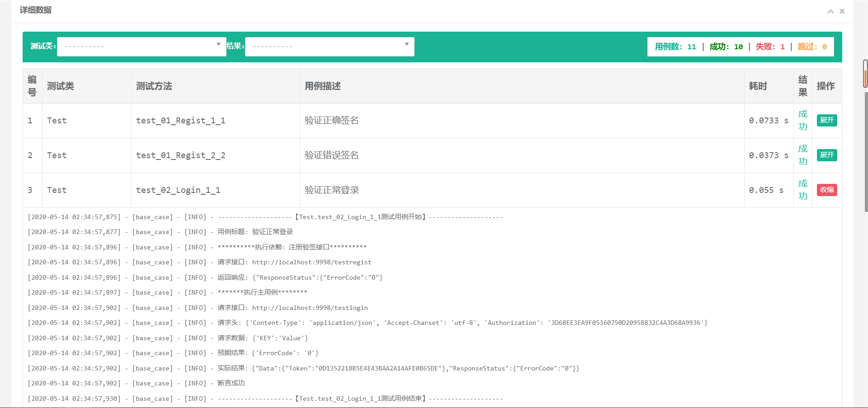
Task: Click the 跳过: 0 statistic
Action: point(812,47)
